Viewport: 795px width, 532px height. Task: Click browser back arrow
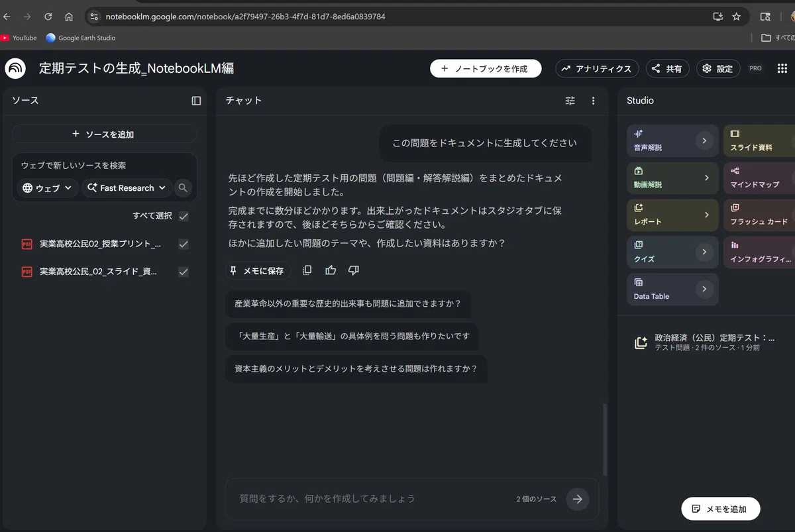tap(7, 17)
